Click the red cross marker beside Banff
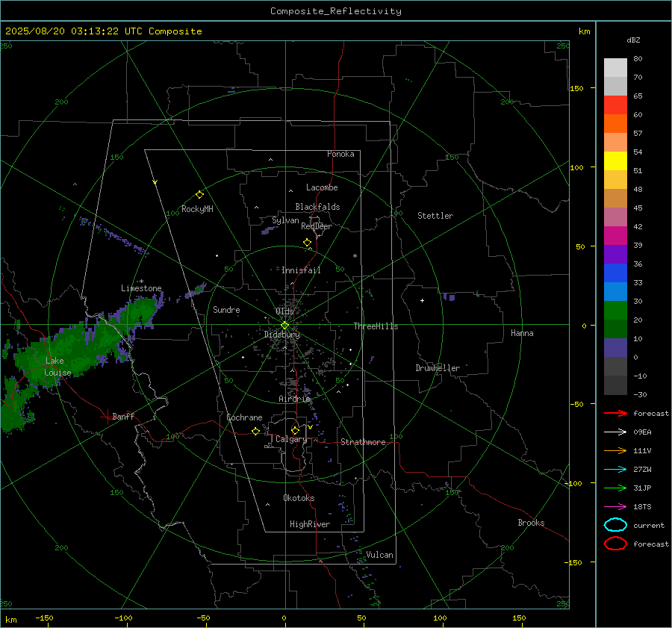The width and height of the screenshot is (672, 628). point(106,417)
